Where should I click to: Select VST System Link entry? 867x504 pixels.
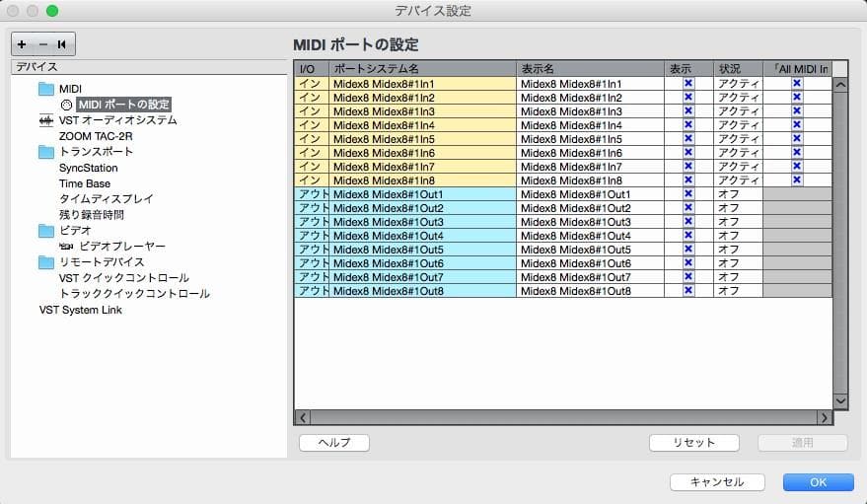point(80,310)
